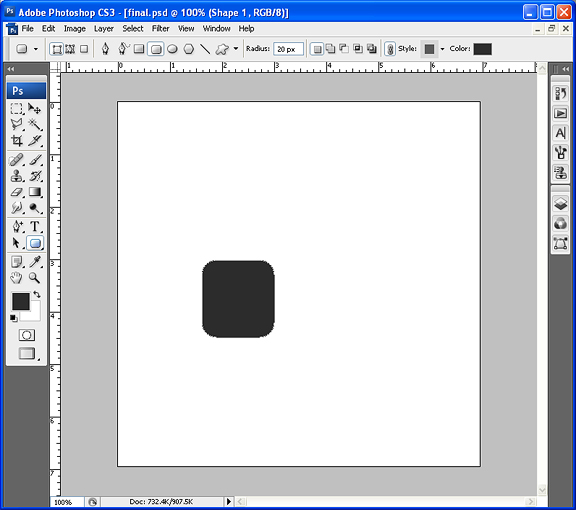
Task: Select the Gradient tool
Action: (35, 192)
